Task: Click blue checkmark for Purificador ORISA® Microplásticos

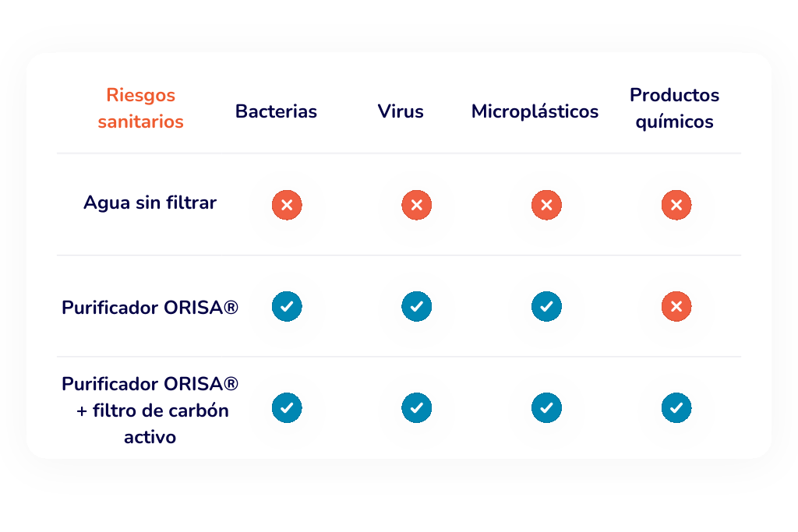Action: pos(546,307)
